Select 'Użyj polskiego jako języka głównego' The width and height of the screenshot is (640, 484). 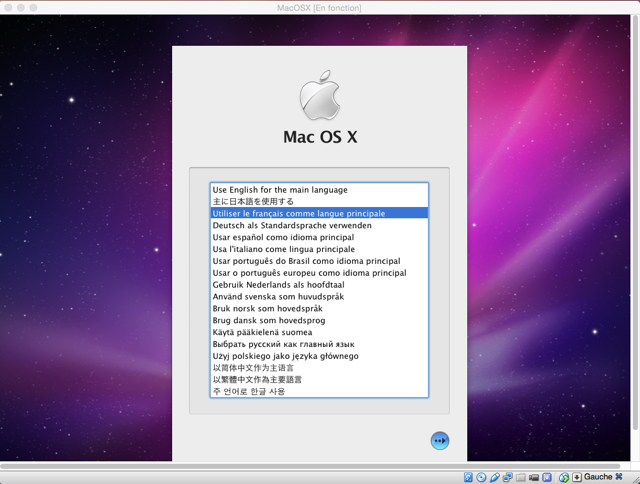click(319, 356)
